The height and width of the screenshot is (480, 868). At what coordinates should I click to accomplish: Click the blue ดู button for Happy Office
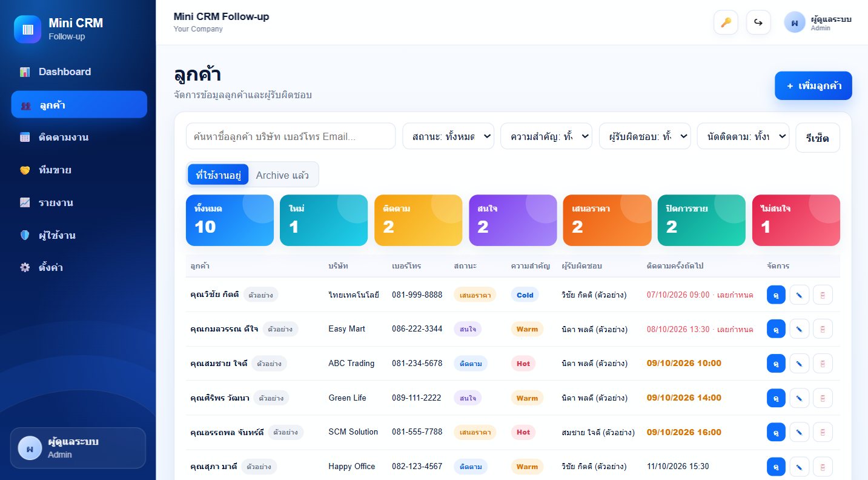[x=776, y=467]
